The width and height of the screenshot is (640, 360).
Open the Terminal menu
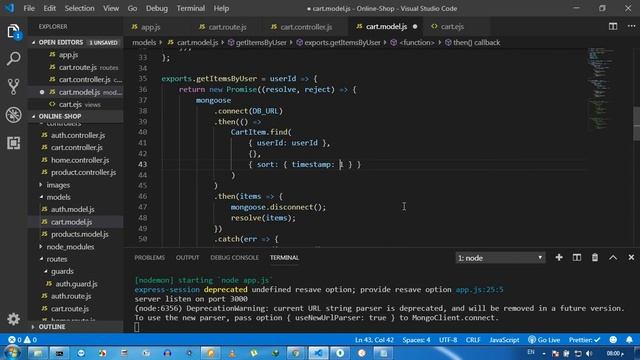(x=191, y=8)
